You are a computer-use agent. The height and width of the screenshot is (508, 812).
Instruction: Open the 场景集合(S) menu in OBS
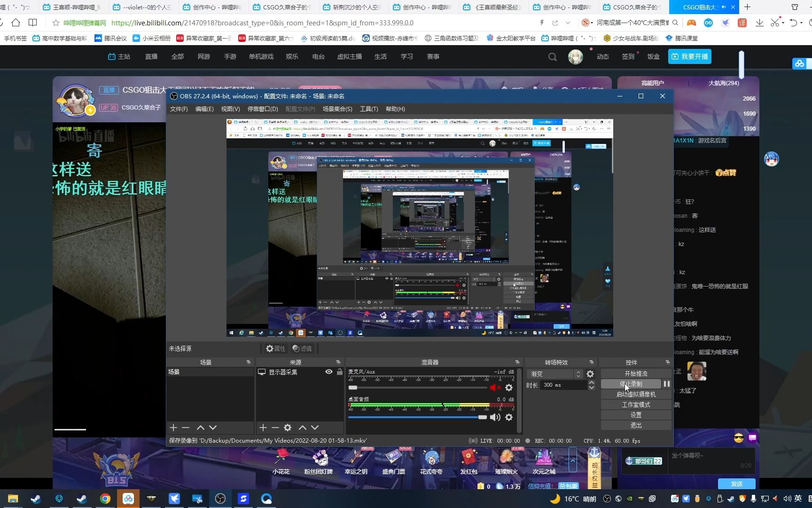click(x=337, y=109)
